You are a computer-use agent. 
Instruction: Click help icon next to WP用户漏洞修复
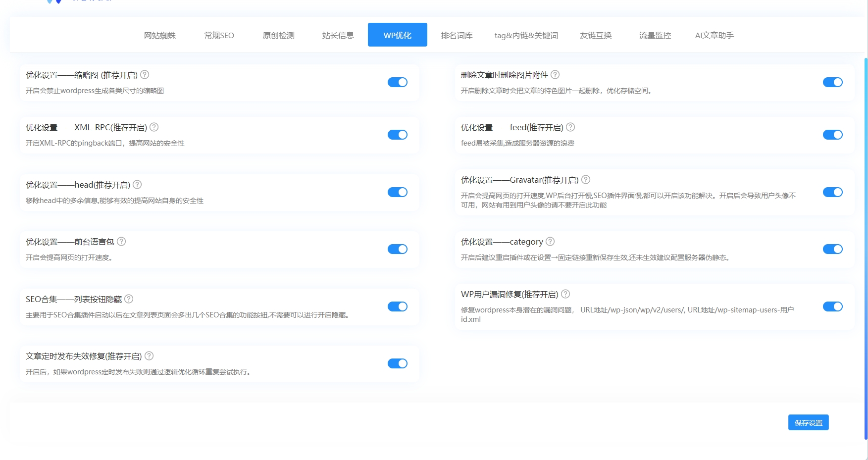[x=566, y=294]
